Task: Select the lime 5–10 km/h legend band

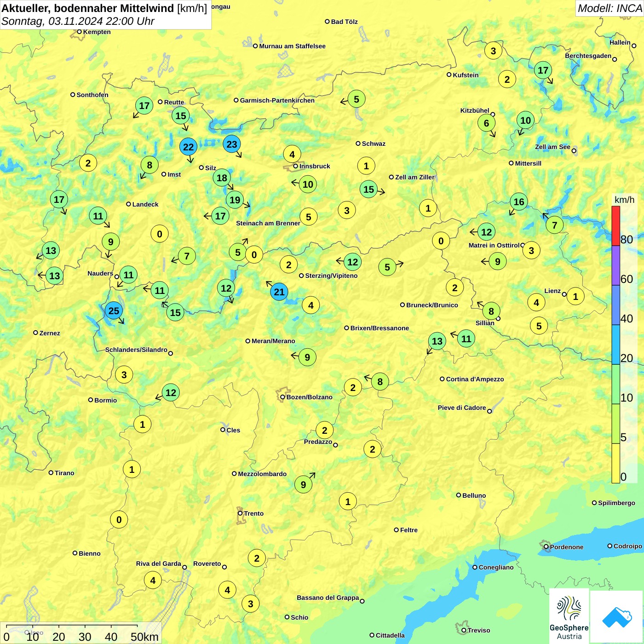Action: tap(616, 424)
